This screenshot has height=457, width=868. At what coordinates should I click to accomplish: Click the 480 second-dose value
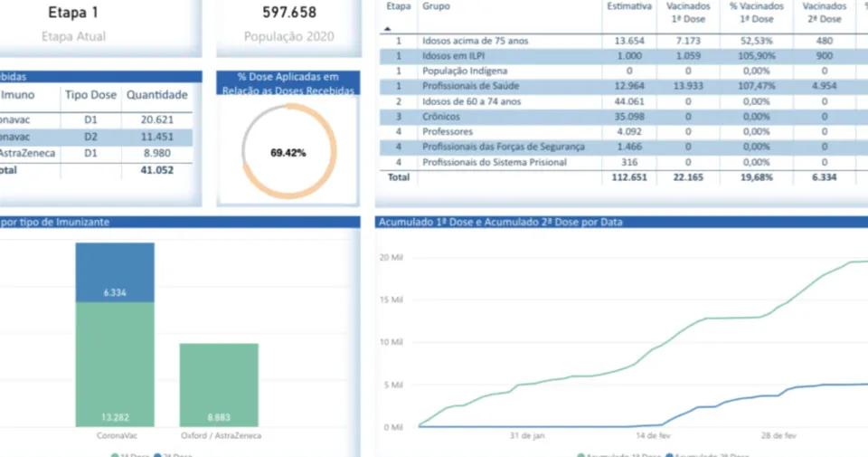pos(825,41)
